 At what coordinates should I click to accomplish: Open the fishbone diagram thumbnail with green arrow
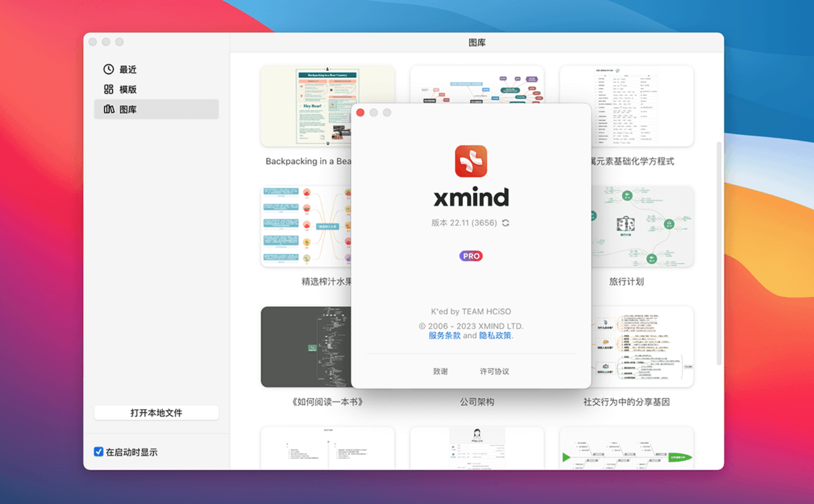pyautogui.click(x=627, y=448)
